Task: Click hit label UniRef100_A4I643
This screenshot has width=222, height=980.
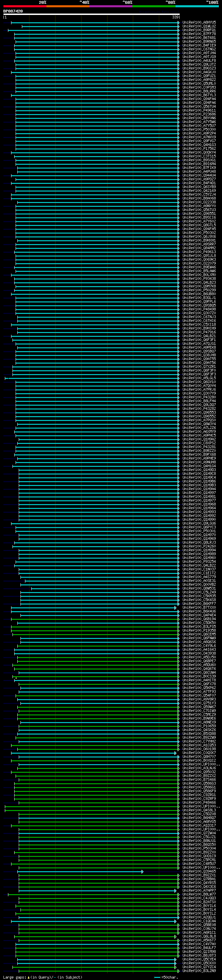Action: point(199,649)
